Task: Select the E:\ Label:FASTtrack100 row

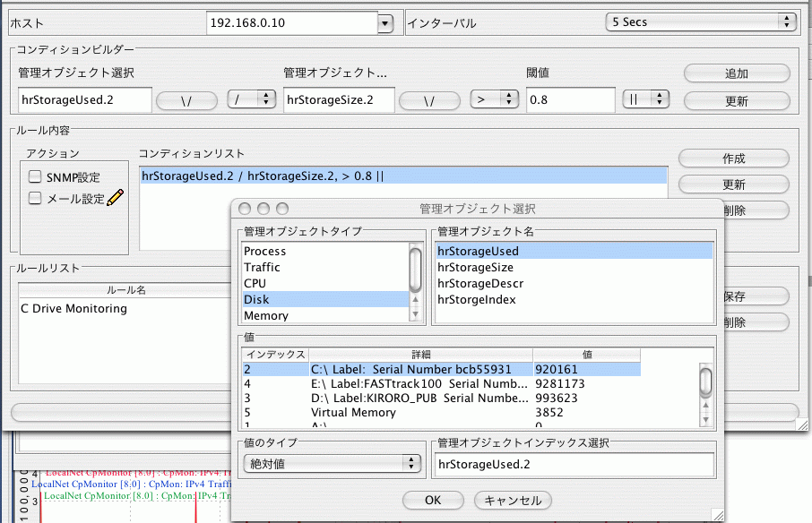Action: (x=441, y=383)
